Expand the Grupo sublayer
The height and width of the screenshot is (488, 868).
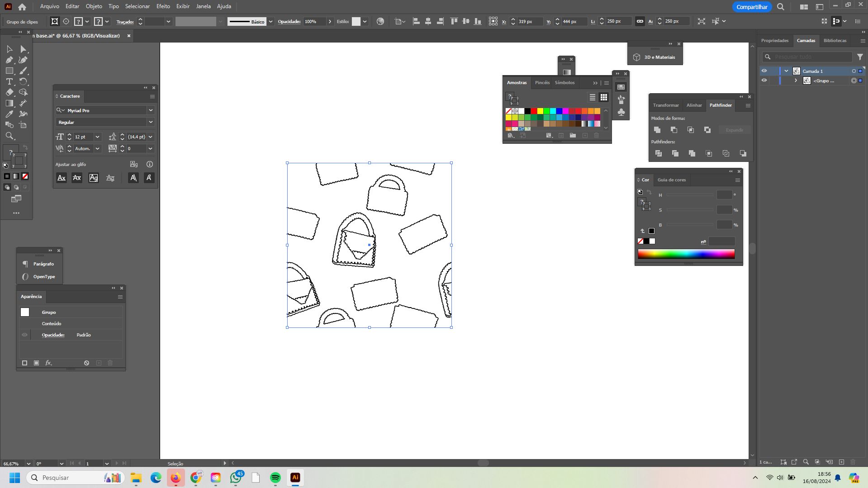(796, 81)
